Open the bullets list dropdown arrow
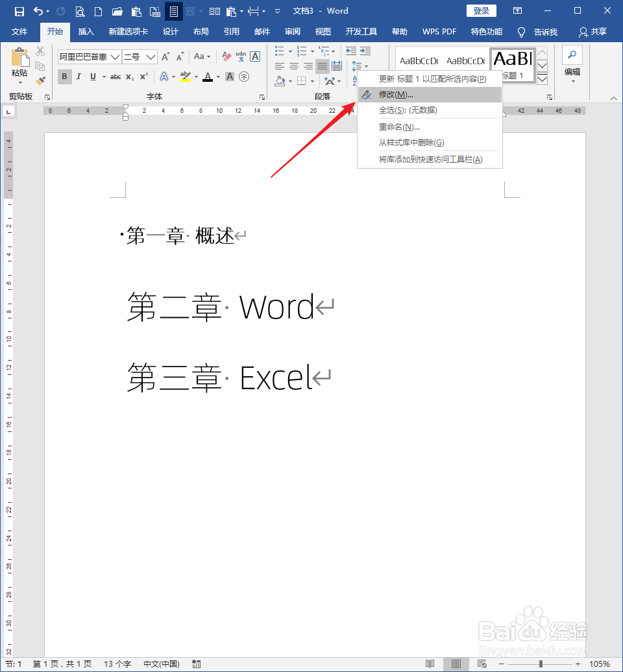Viewport: 623px width, 672px height. point(290,52)
